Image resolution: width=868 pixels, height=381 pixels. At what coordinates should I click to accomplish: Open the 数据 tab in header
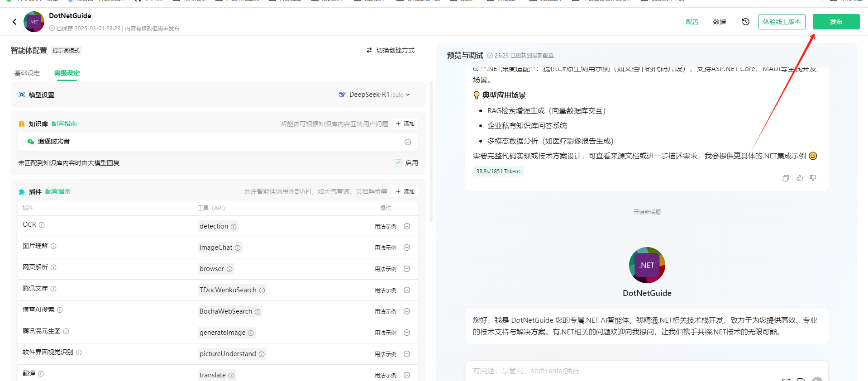(719, 22)
